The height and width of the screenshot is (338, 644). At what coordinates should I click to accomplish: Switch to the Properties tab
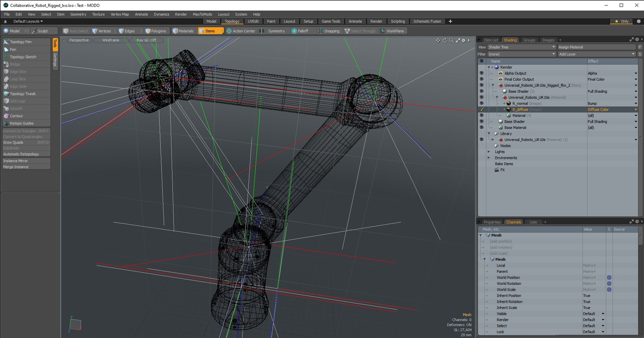(x=492, y=222)
